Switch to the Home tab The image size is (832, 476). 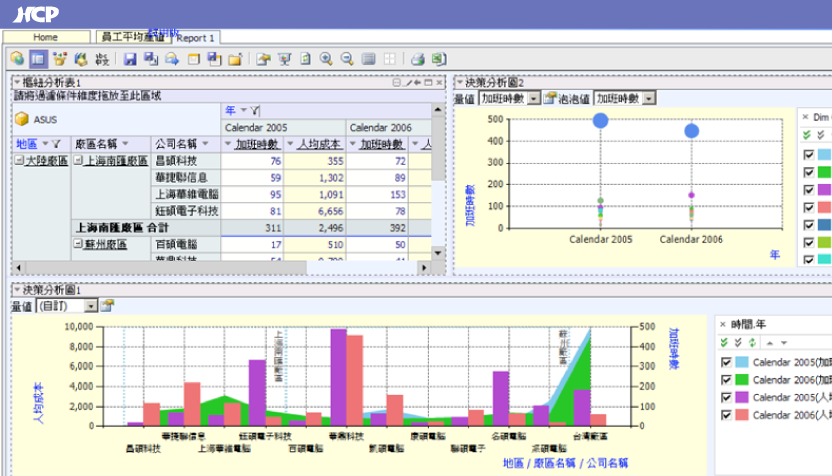tap(45, 37)
